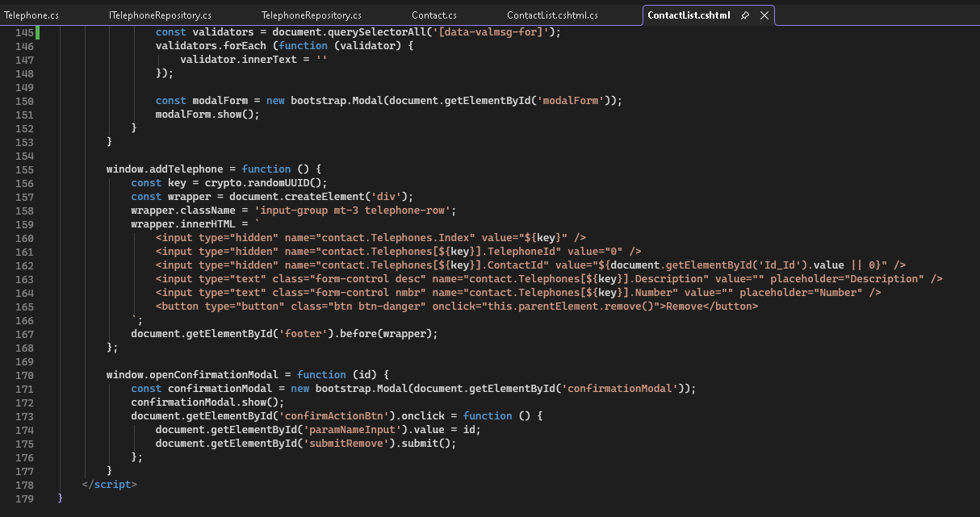Click line number 170 in gutter

(25, 375)
